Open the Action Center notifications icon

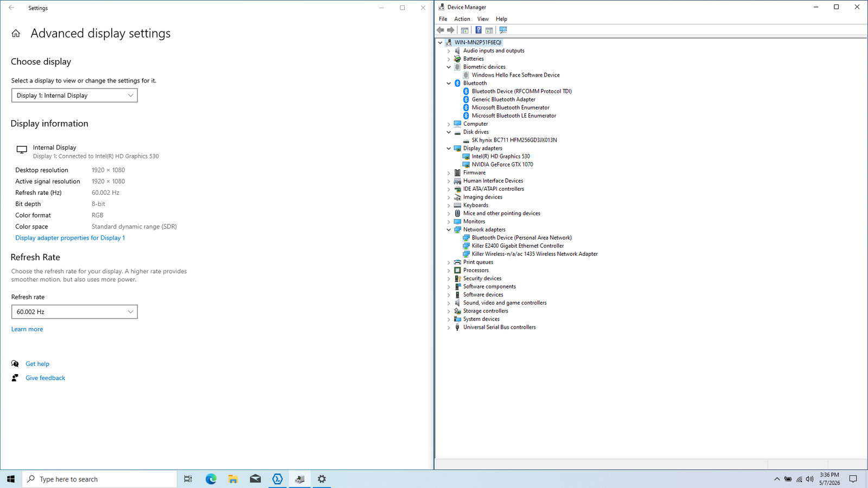(853, 479)
